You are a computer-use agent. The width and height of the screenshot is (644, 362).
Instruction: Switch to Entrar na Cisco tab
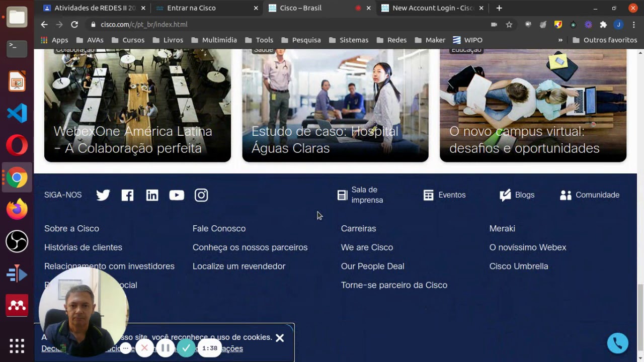(206, 8)
